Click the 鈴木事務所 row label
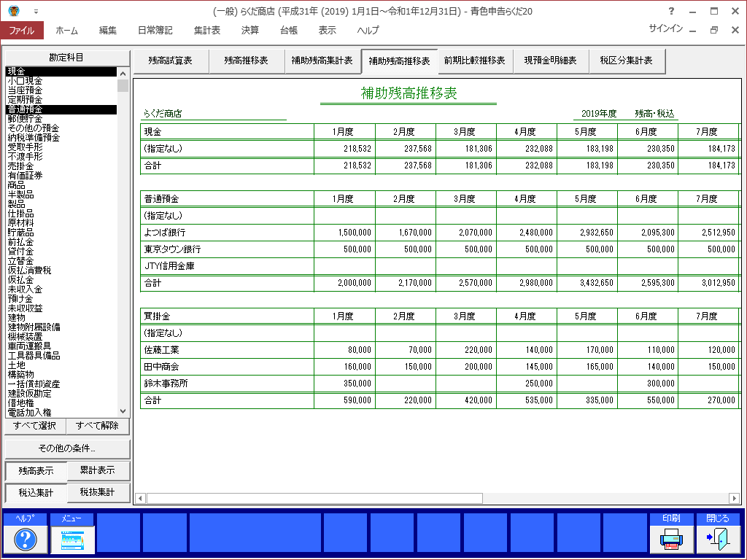This screenshot has width=747, height=560. click(x=166, y=384)
